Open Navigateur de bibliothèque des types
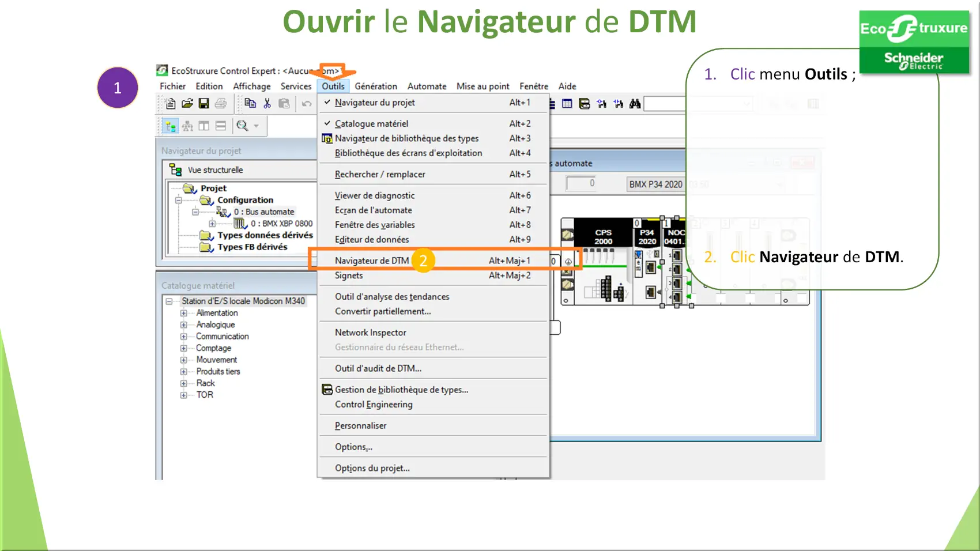 click(x=432, y=138)
